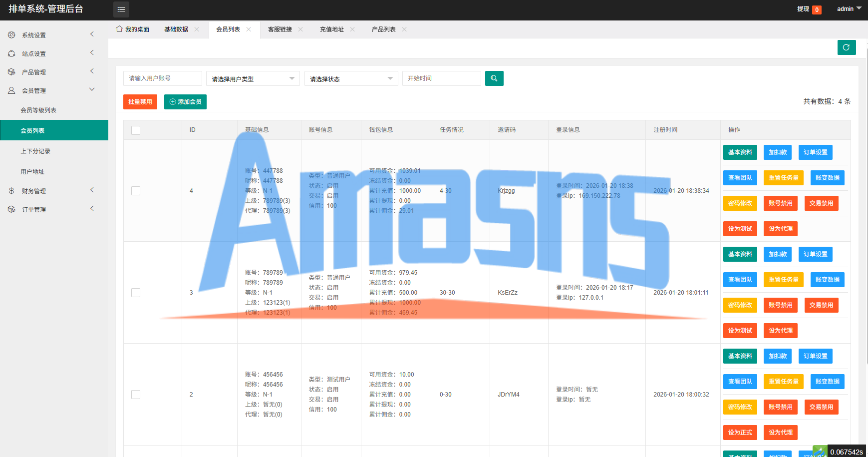Click 基本资料 for member 447788

[740, 152]
